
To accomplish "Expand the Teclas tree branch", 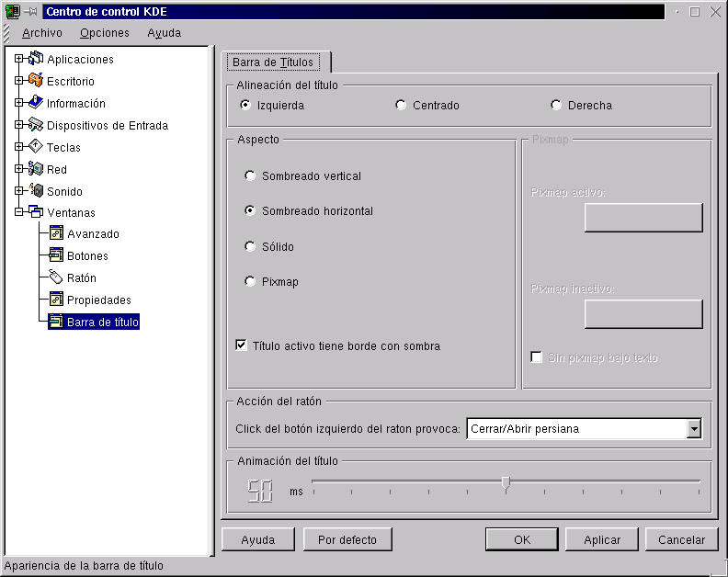I will [18, 147].
